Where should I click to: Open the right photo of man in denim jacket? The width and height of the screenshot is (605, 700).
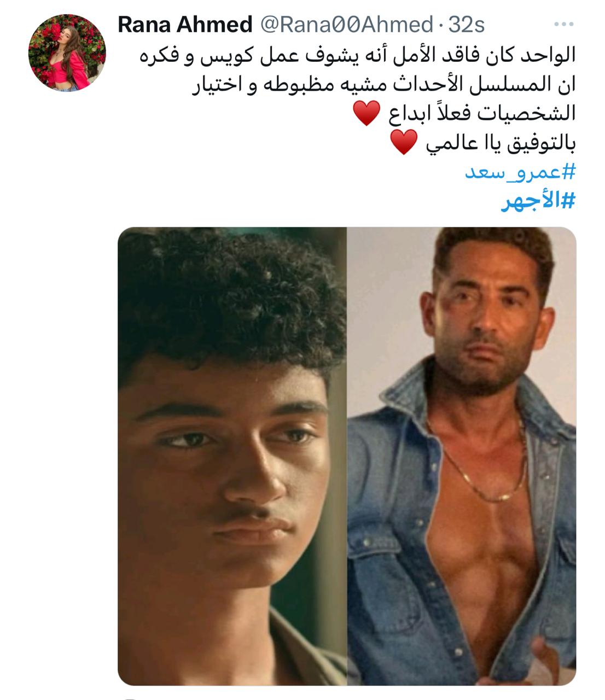pyautogui.click(x=462, y=456)
